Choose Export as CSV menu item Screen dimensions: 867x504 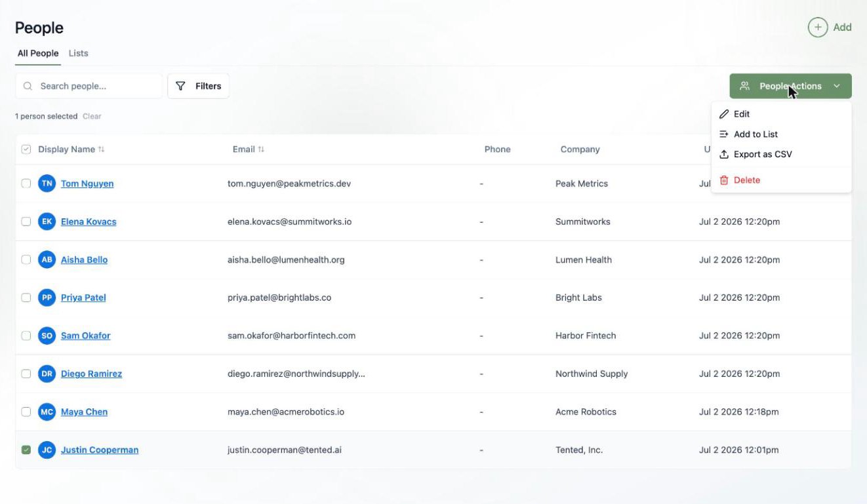pos(781,155)
